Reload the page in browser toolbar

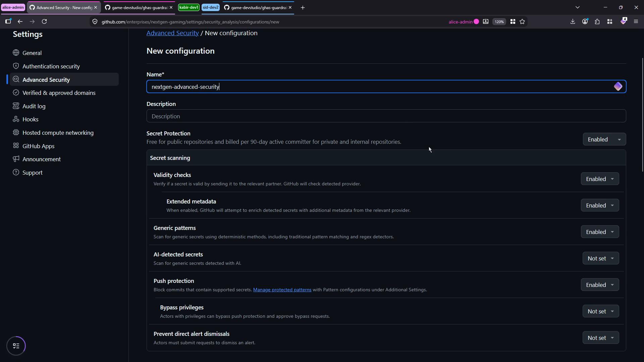(44, 21)
